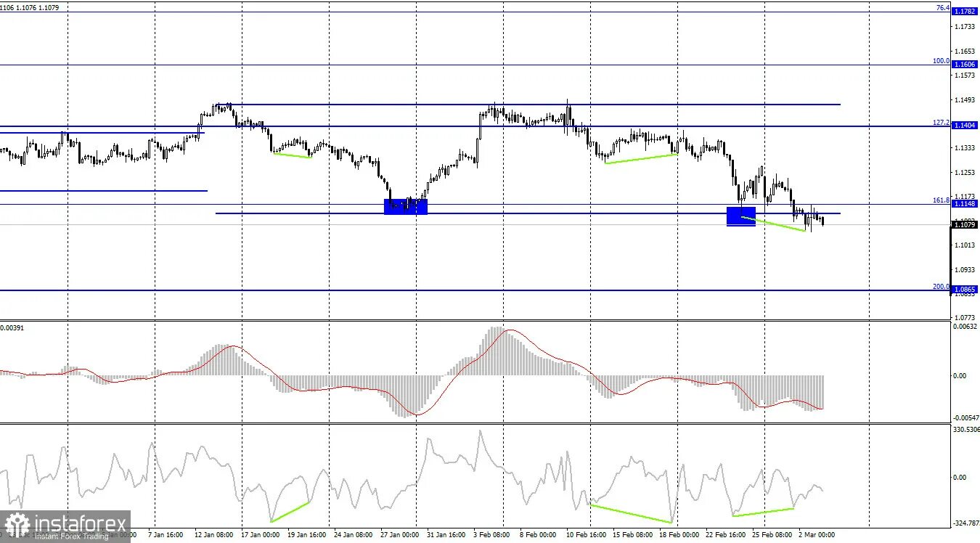
Task: Click the 18 Feb 00:00 time label
Action: pos(679,535)
